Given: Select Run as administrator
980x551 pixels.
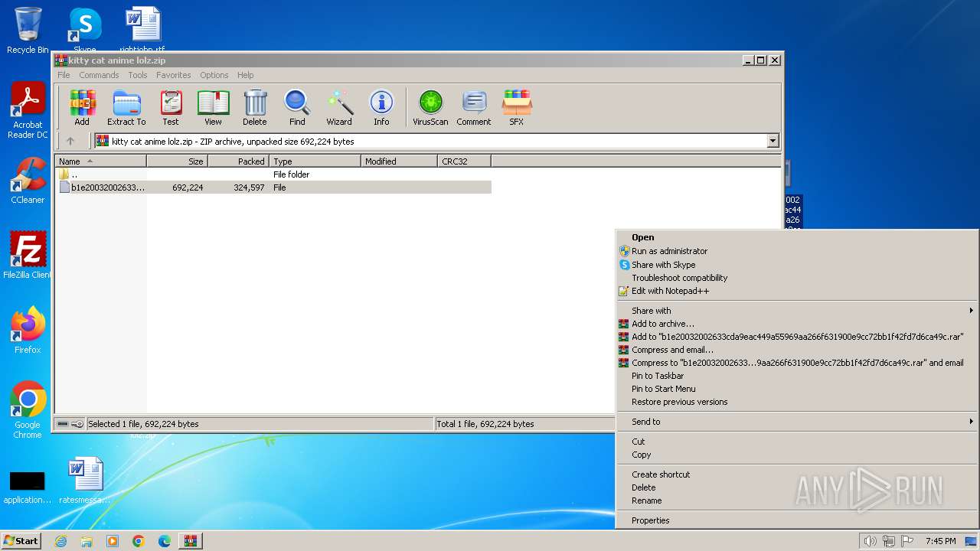Looking at the screenshot, I should 796,251.
